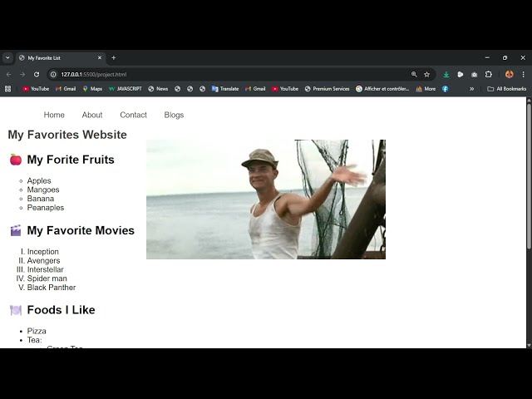Open a new browser tab
532x399 pixels.
(114, 57)
